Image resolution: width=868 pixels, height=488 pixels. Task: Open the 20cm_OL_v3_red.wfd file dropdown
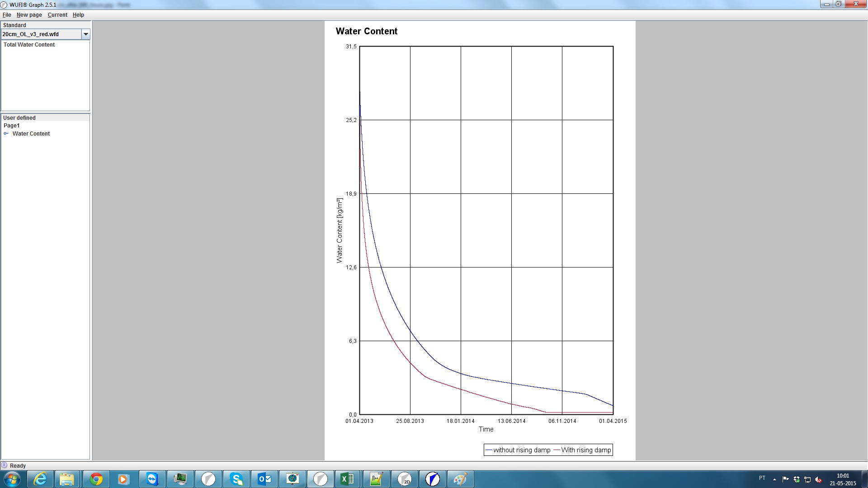(x=85, y=34)
